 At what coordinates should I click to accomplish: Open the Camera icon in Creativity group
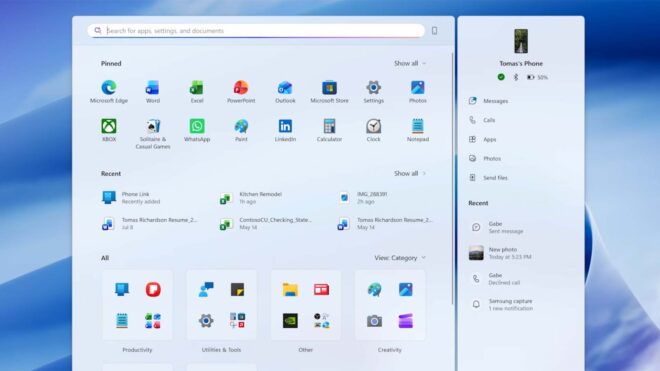[x=374, y=321]
